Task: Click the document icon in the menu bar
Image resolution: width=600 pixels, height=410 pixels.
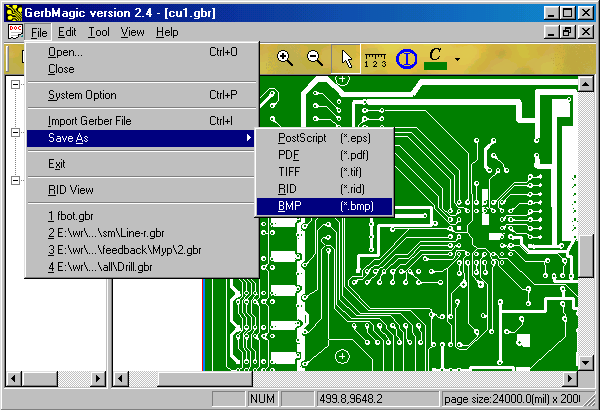Action: tap(16, 32)
